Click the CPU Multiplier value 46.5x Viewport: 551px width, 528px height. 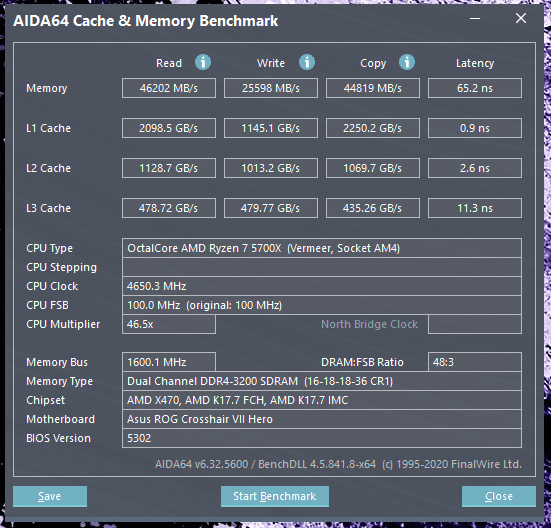[x=169, y=324]
